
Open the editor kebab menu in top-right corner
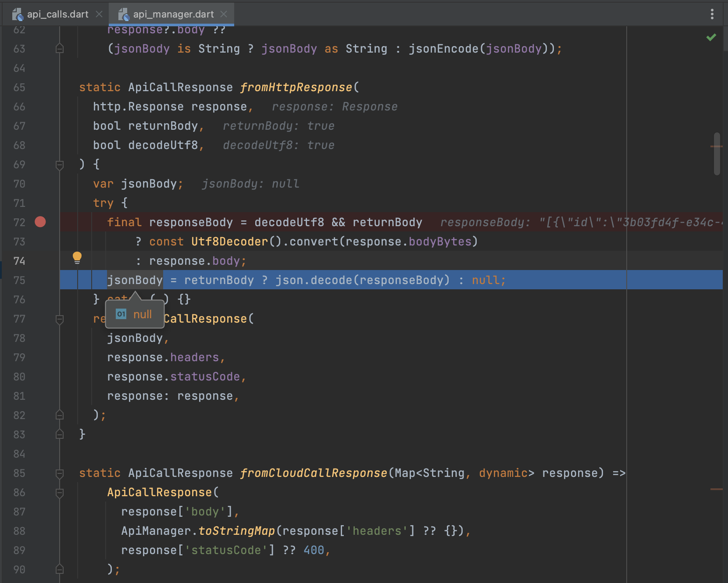pos(712,14)
